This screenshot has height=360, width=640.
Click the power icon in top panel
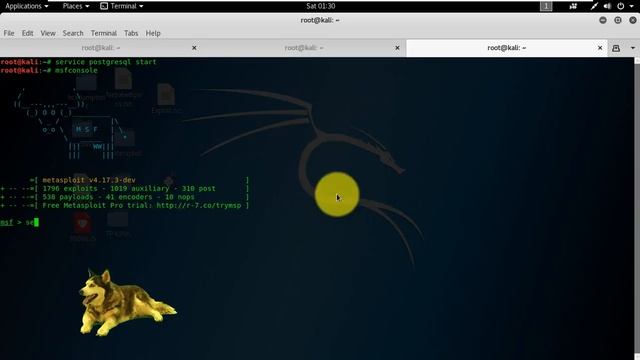click(x=620, y=6)
